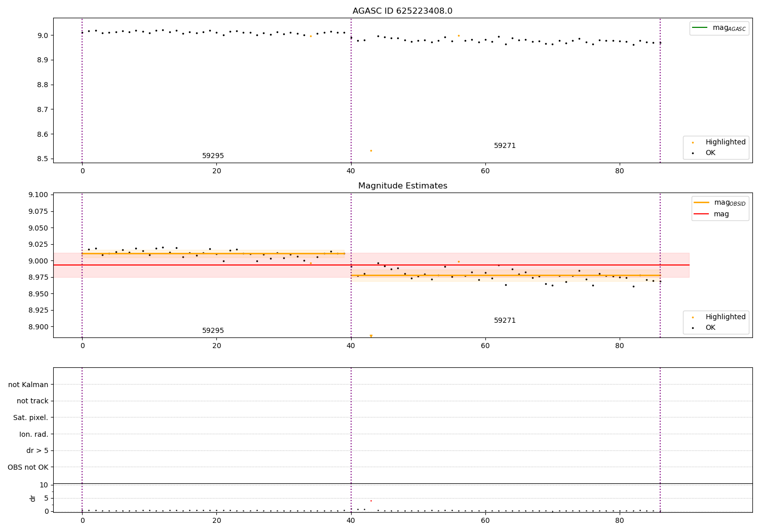Click the '60' x-tick under the bottom panel
The width and height of the screenshot is (760, 532).
485,521
